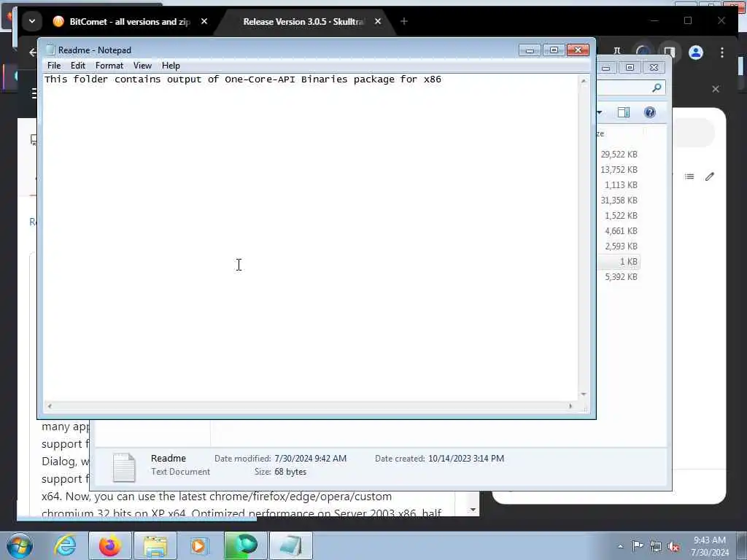Select the 31,358 KB file size entry

[x=619, y=200]
